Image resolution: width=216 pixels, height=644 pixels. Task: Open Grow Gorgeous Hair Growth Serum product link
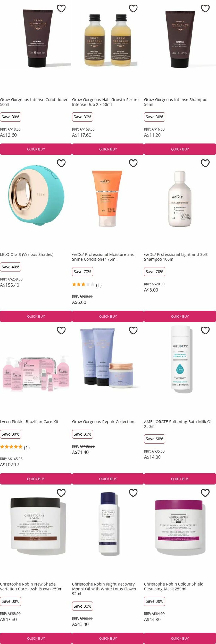point(105,102)
